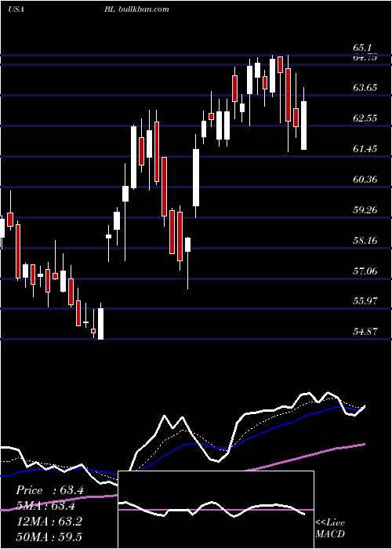Screen dimensions: 392x549
Task: Click the BL bullkhan.com title text
Action: pyautogui.click(x=136, y=9)
